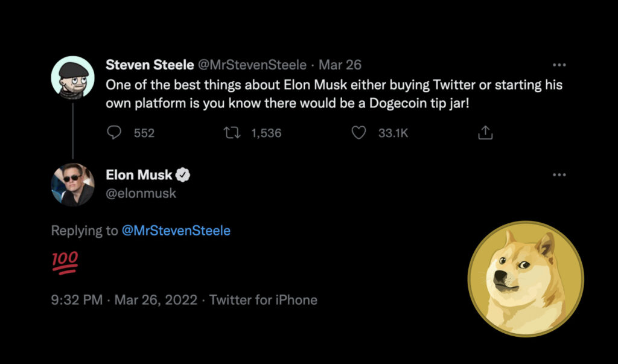Click the share upload icon
This screenshot has height=364, width=618.
coord(485,133)
